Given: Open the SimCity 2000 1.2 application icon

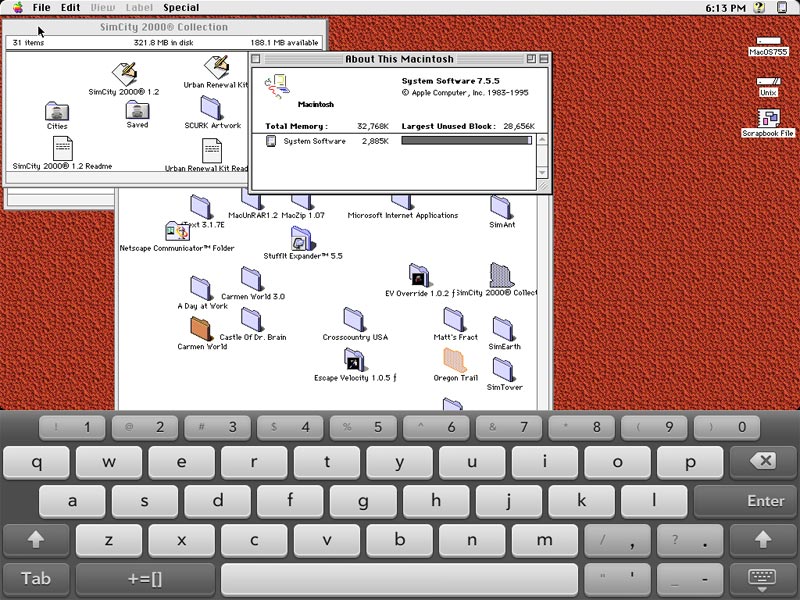Looking at the screenshot, I should [124, 72].
